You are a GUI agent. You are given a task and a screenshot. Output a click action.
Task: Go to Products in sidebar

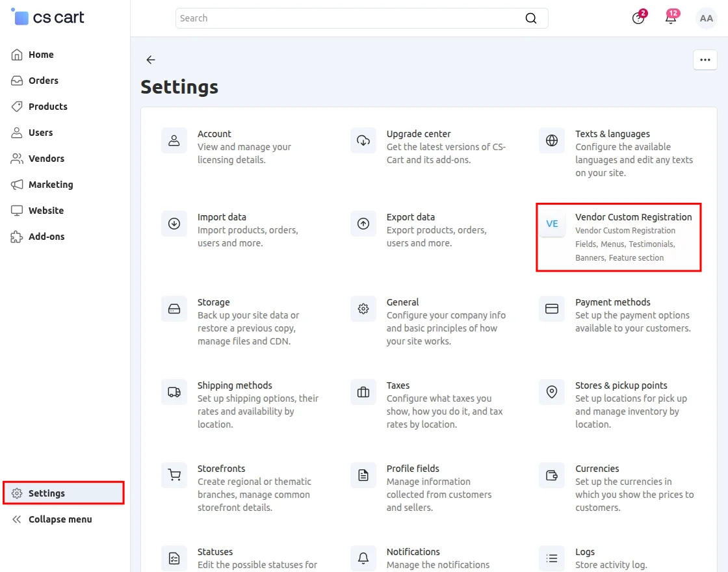tap(48, 107)
